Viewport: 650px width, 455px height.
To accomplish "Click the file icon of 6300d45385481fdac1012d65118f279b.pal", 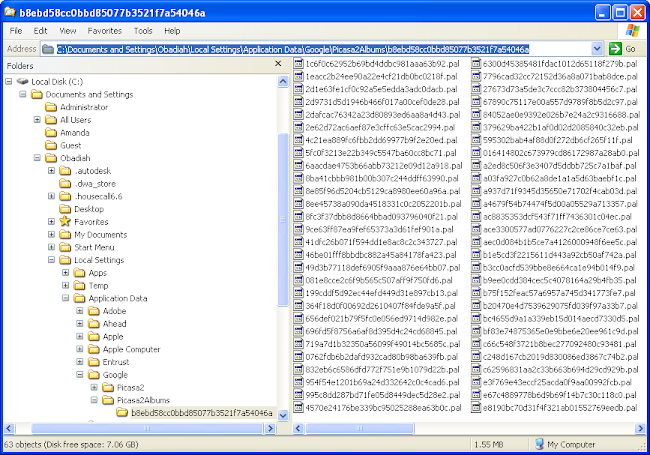I will click(476, 64).
